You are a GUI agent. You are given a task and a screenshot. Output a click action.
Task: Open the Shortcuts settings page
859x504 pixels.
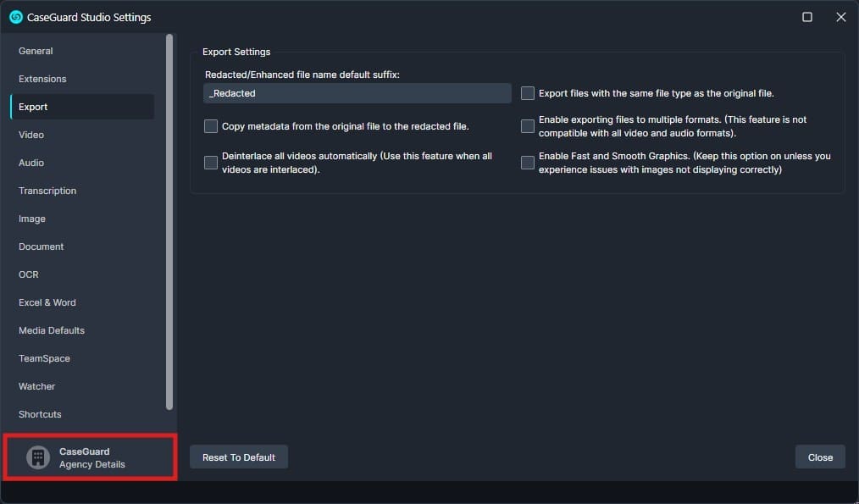pyautogui.click(x=39, y=413)
